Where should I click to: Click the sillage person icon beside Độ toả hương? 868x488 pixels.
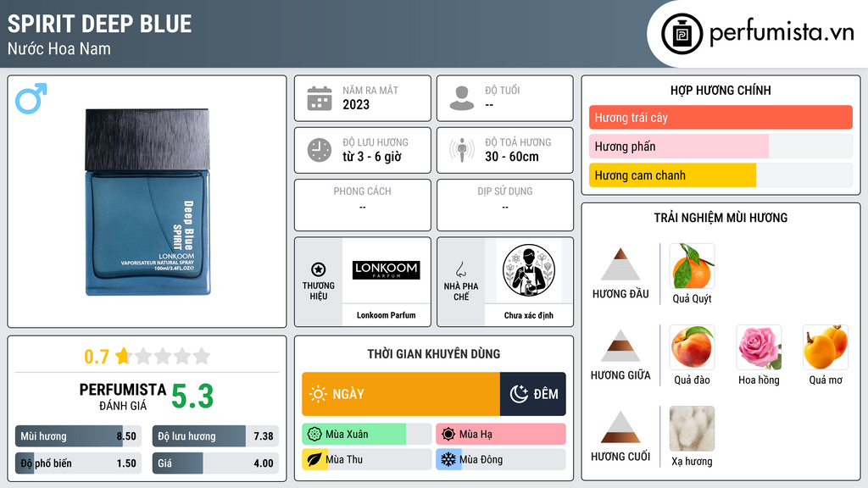pyautogui.click(x=462, y=150)
